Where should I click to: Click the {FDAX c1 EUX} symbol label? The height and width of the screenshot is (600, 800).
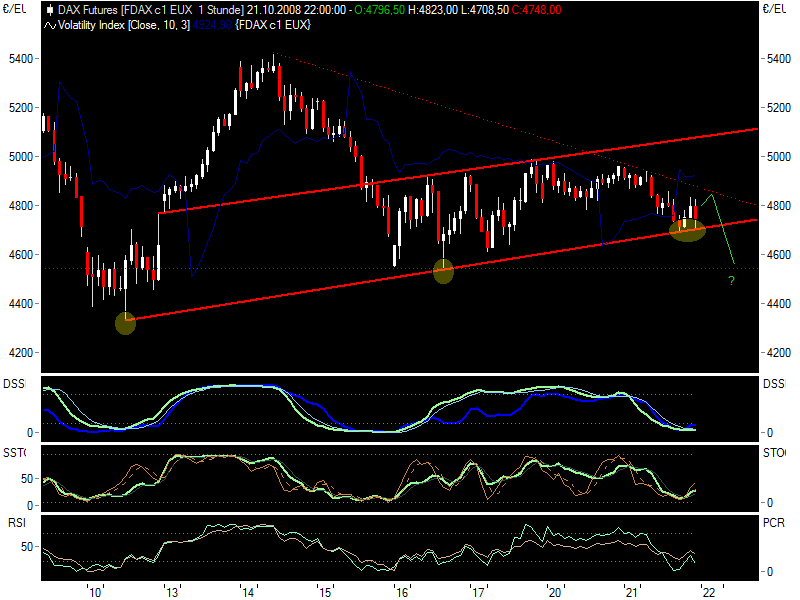tap(273, 25)
